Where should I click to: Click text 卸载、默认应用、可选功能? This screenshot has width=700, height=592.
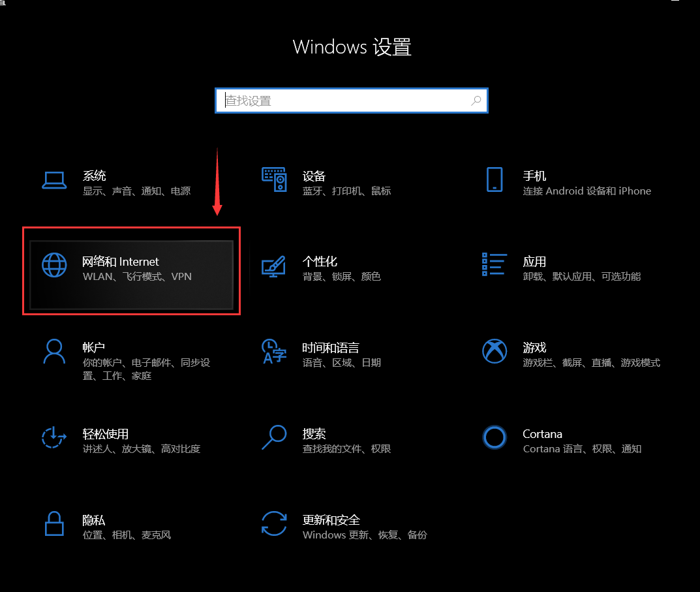(x=582, y=277)
